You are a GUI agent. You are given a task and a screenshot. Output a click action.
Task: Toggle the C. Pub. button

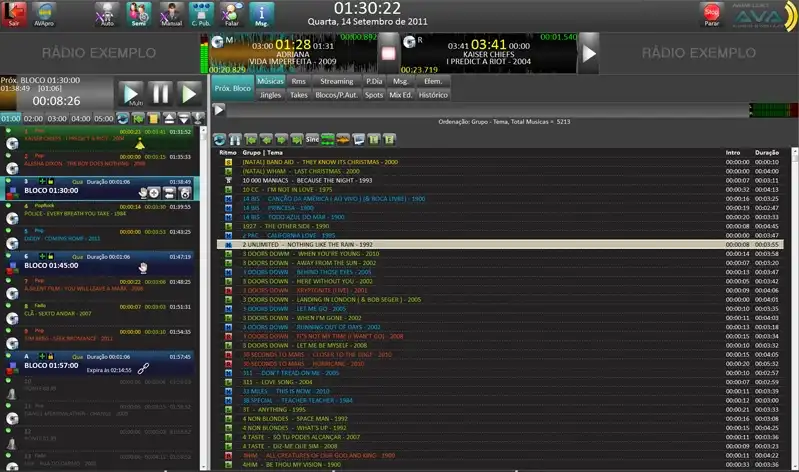[201, 14]
